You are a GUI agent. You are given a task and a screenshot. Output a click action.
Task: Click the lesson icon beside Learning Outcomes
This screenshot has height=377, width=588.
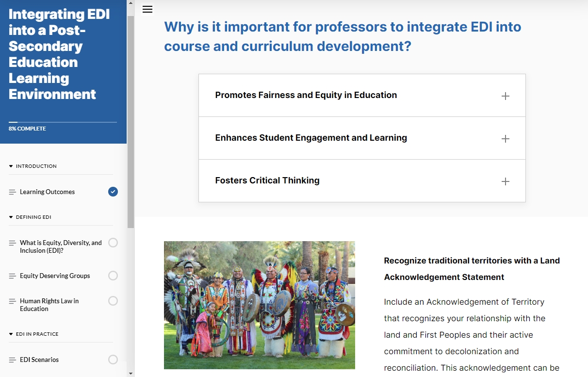[x=12, y=192]
